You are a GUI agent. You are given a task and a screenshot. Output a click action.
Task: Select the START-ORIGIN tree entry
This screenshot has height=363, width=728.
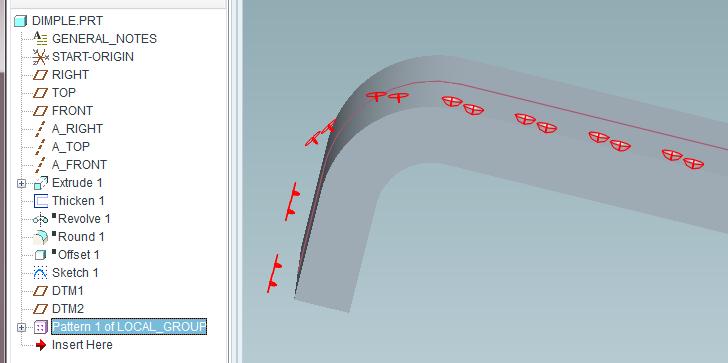[x=93, y=57]
